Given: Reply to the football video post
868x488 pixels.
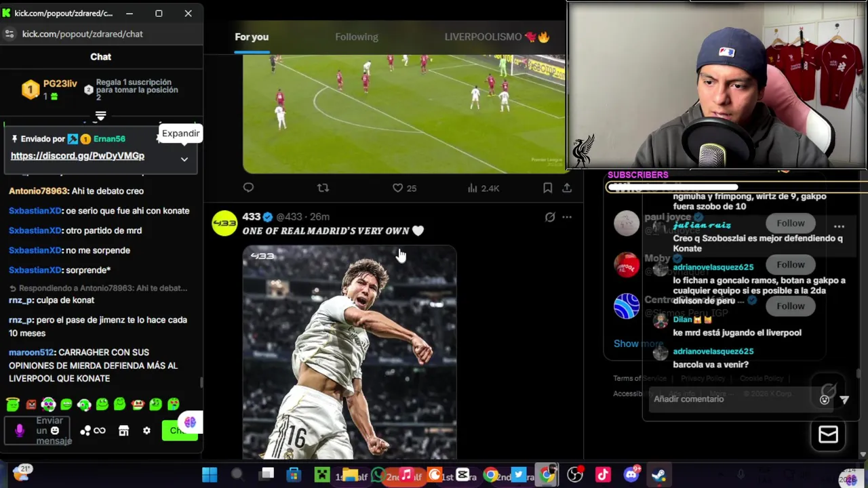Looking at the screenshot, I should point(248,188).
